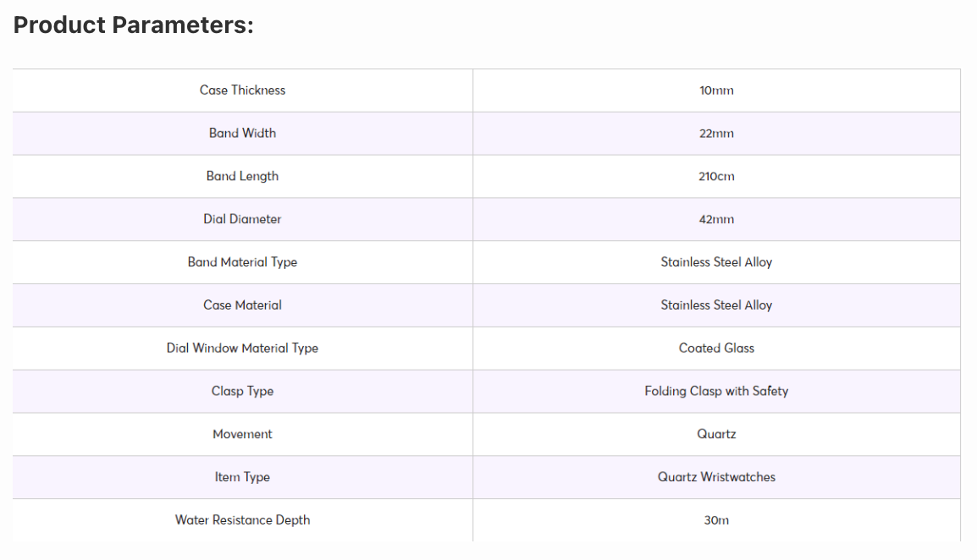The height and width of the screenshot is (560, 977).
Task: Select the Band Width label
Action: pyautogui.click(x=242, y=134)
